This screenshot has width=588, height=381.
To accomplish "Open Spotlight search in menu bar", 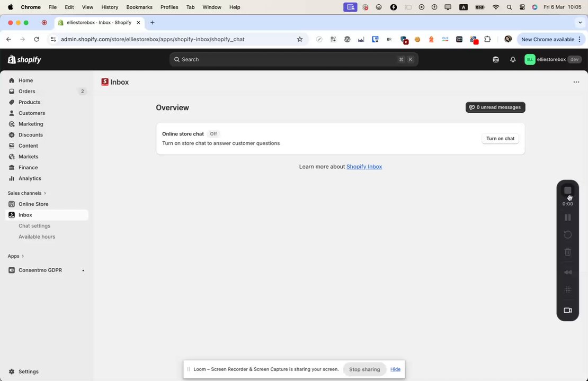I will [x=509, y=7].
